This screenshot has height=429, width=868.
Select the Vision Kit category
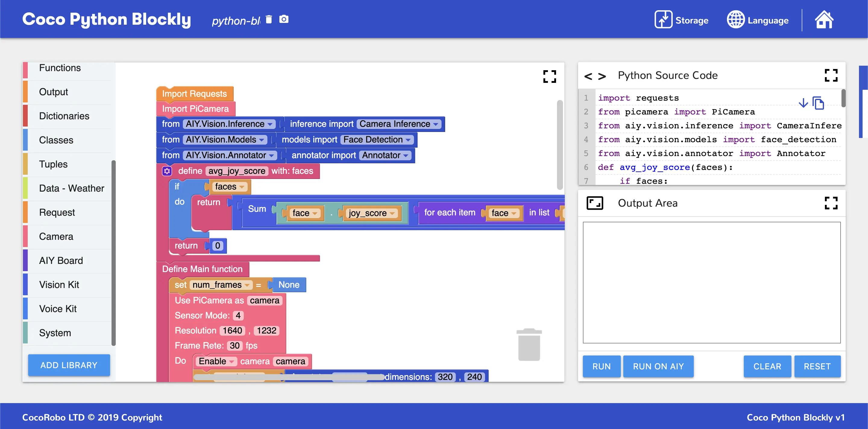coord(59,284)
